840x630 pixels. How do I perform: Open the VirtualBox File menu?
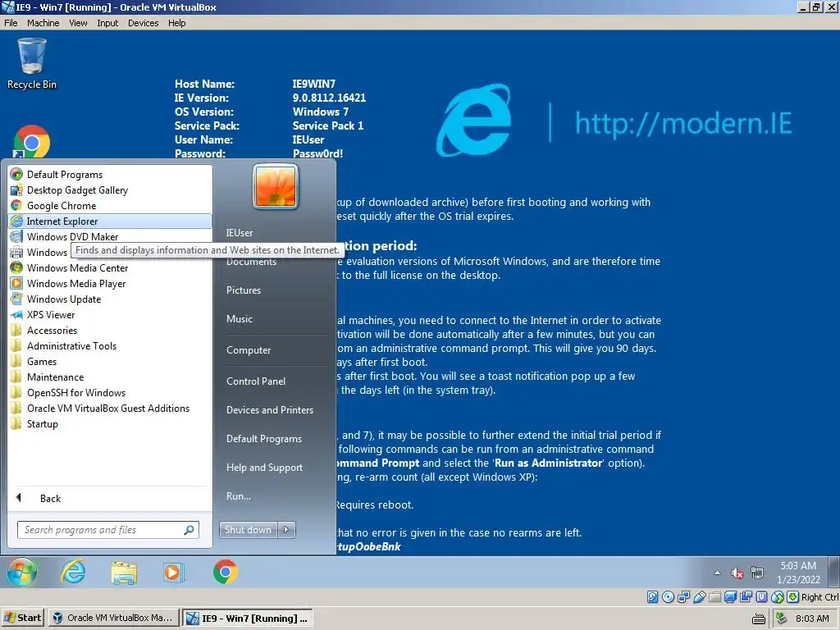tap(11, 23)
